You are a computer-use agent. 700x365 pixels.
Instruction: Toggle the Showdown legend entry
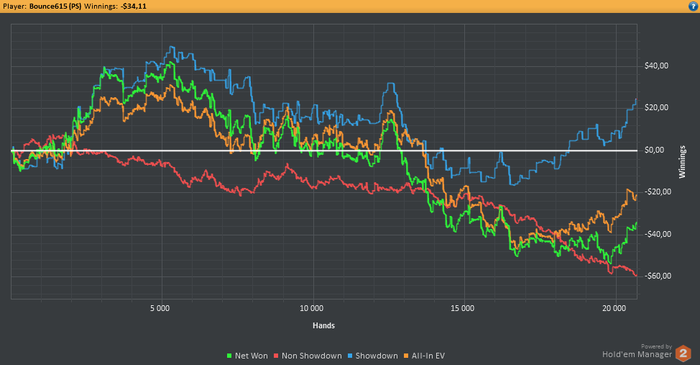point(373,356)
